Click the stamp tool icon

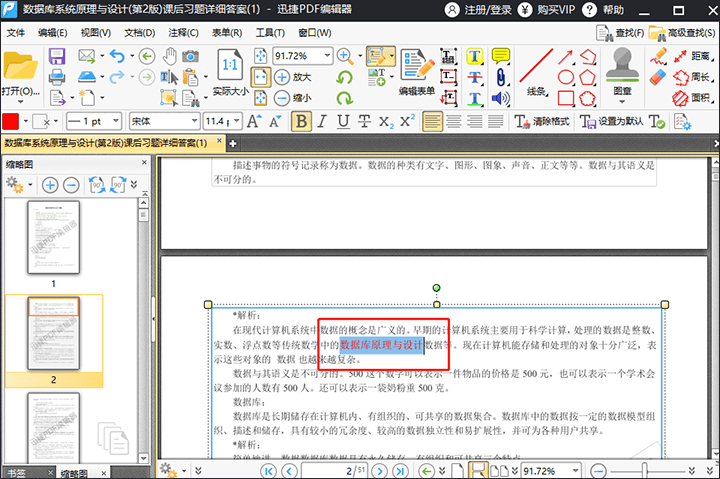click(622, 64)
